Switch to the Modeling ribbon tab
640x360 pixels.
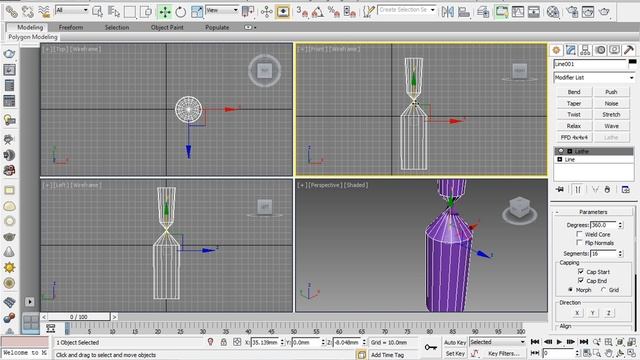click(30, 27)
